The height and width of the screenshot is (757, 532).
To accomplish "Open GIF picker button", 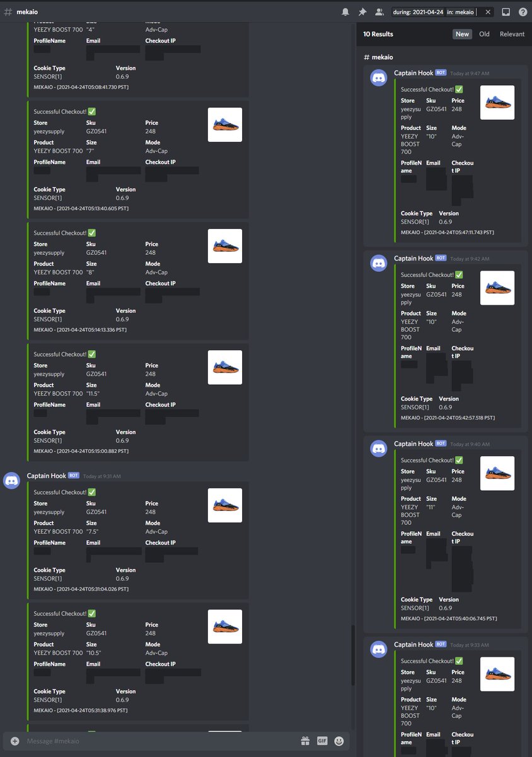I will 322,741.
